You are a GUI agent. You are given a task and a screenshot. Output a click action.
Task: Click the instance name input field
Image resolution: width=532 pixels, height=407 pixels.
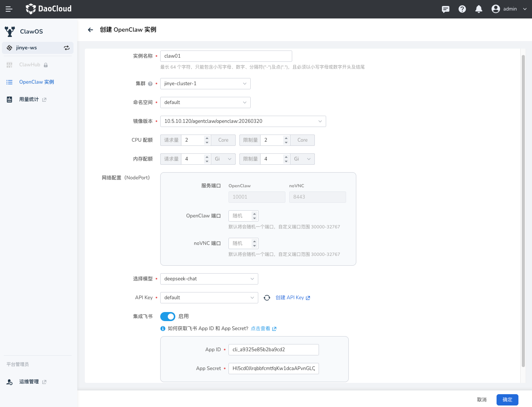coord(226,56)
